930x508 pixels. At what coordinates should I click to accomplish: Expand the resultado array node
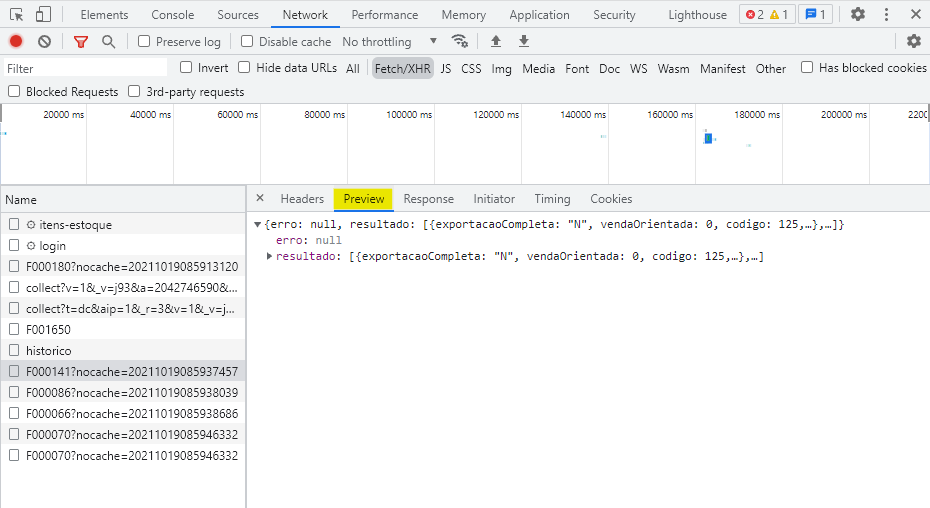[x=269, y=257]
